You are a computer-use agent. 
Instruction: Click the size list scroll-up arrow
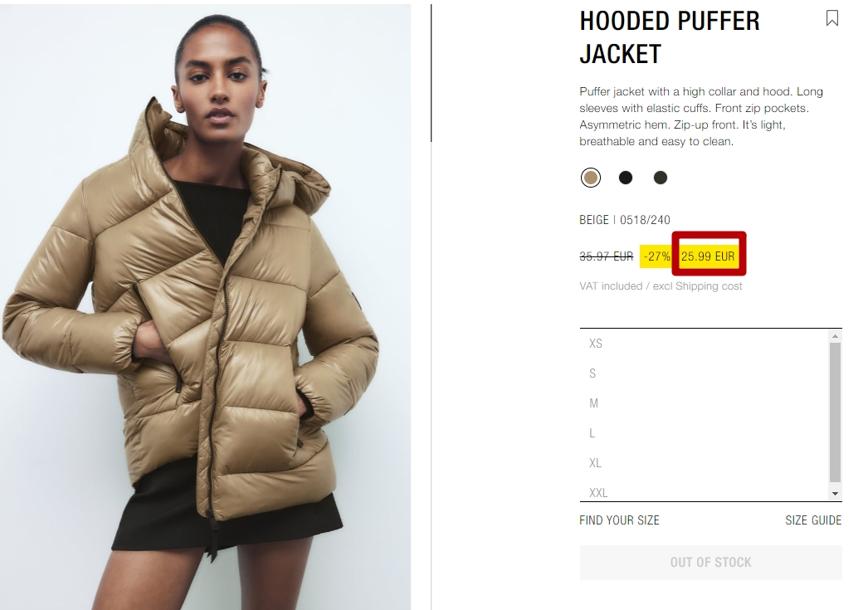[x=835, y=336]
